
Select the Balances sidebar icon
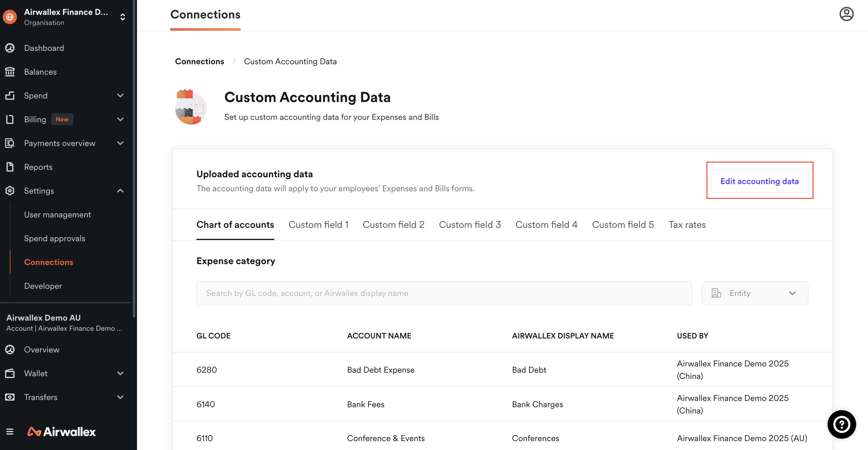10,71
